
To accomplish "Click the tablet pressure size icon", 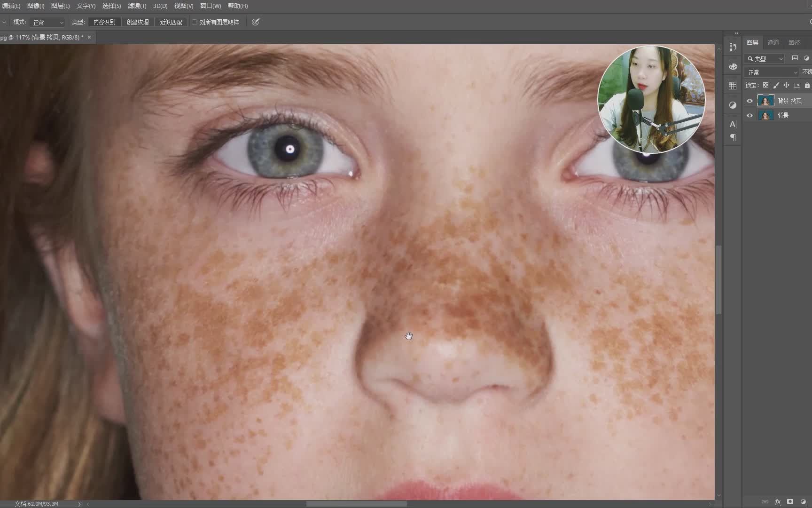I will 256,22.
